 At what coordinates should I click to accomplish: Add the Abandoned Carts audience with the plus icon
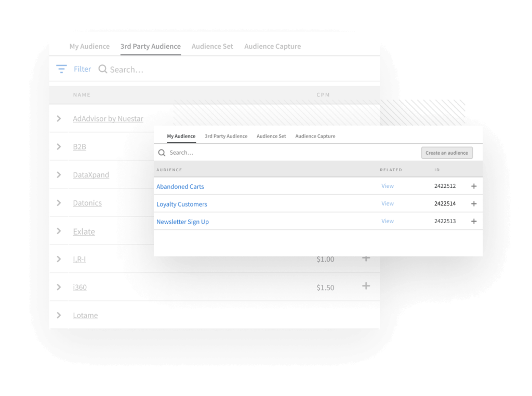(473, 186)
